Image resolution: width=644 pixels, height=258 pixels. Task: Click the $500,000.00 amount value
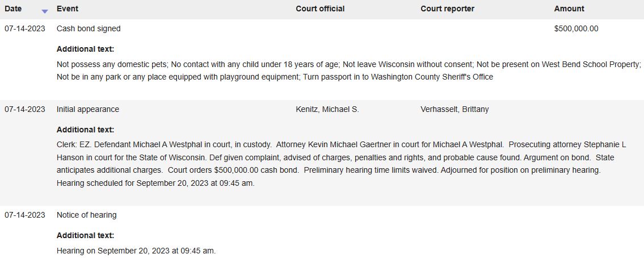coord(576,29)
